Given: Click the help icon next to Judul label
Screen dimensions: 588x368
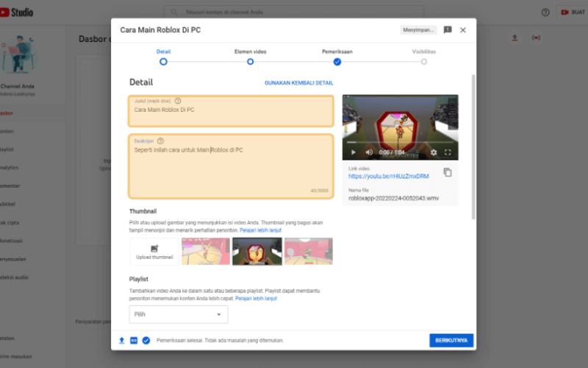Looking at the screenshot, I should (x=178, y=101).
